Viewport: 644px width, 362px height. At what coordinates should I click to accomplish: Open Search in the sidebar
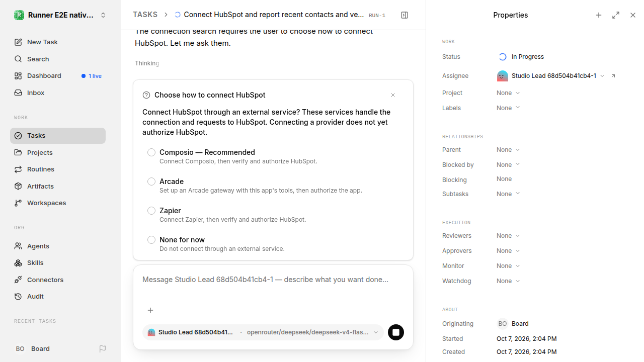pyautogui.click(x=58, y=59)
